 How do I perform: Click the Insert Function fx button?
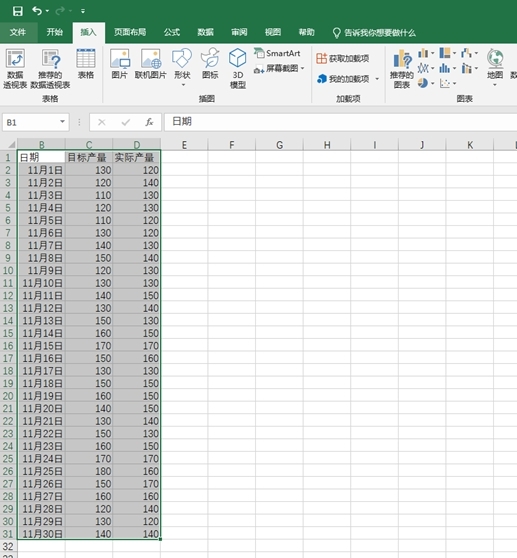(149, 122)
